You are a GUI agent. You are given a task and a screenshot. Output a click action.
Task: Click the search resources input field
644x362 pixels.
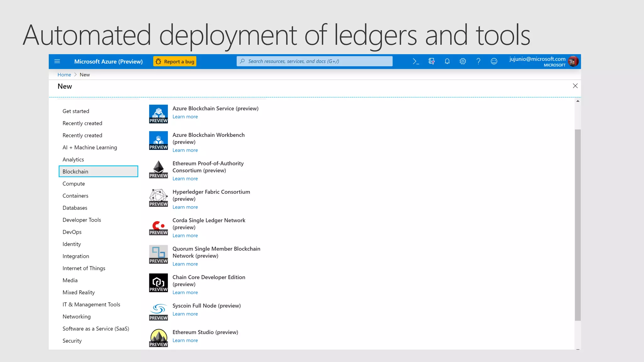tap(314, 61)
